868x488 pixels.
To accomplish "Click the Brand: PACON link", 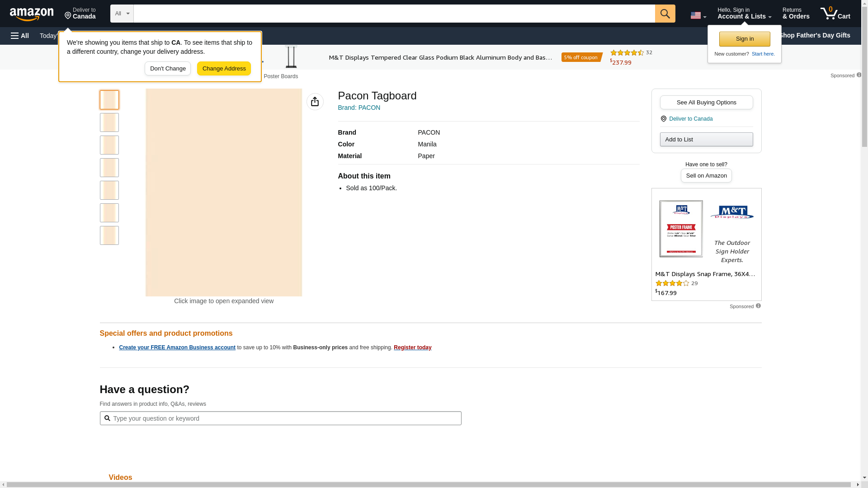I will click(x=359, y=108).
